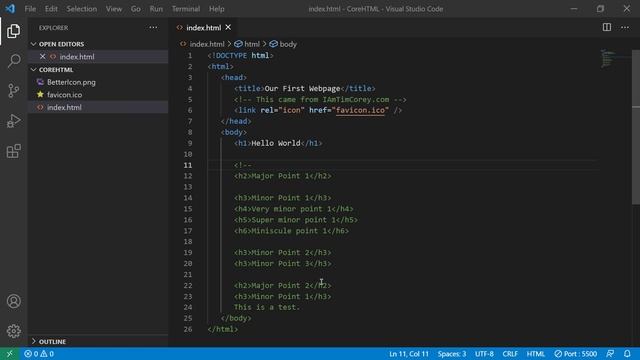Viewport: 640px width, 360px height.
Task: Open the Help menu
Action: 217,9
